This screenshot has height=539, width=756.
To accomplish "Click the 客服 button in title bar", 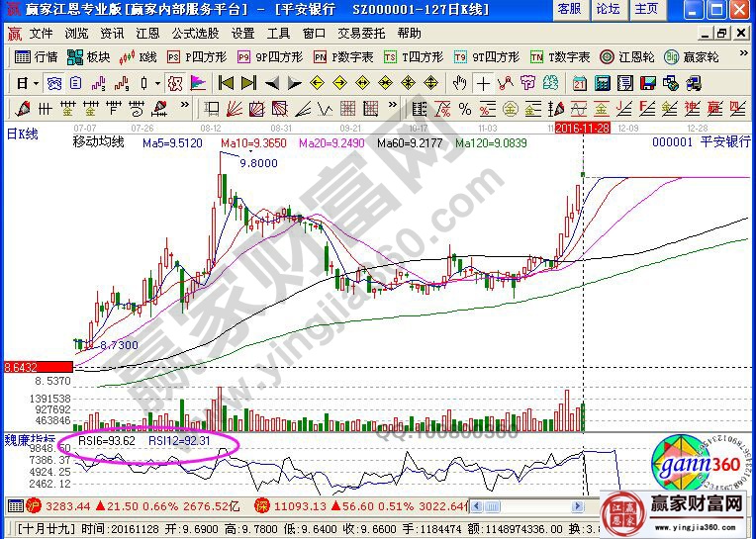I will (569, 9).
